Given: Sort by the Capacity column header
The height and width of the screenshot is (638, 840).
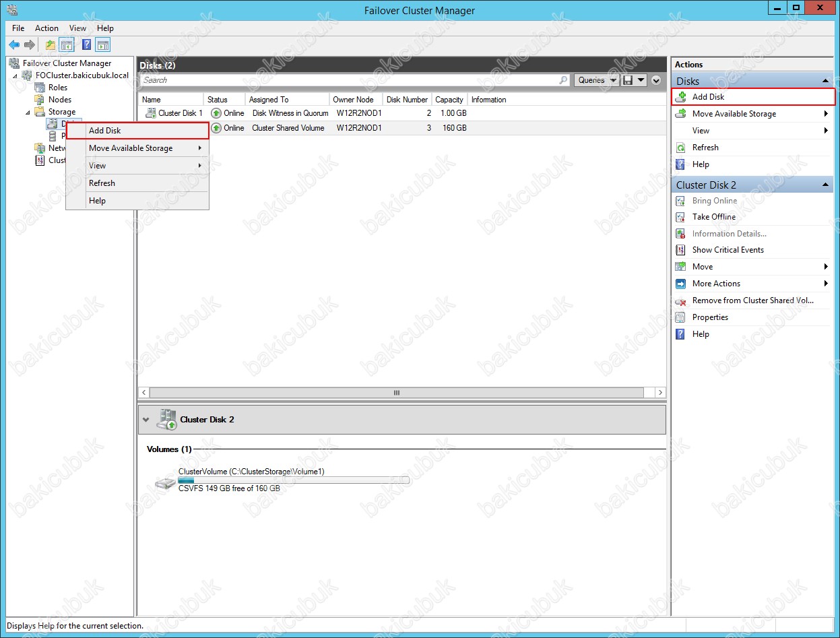Looking at the screenshot, I should tap(449, 100).
